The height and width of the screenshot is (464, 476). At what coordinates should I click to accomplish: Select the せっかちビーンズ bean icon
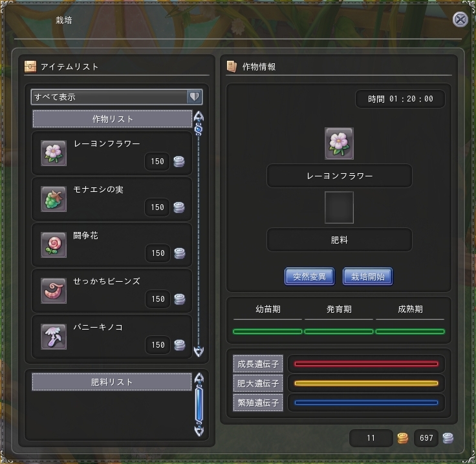(54, 291)
